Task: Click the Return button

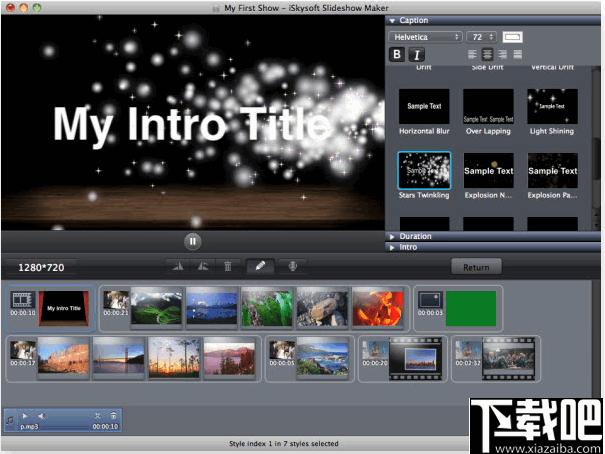Action: point(476,267)
